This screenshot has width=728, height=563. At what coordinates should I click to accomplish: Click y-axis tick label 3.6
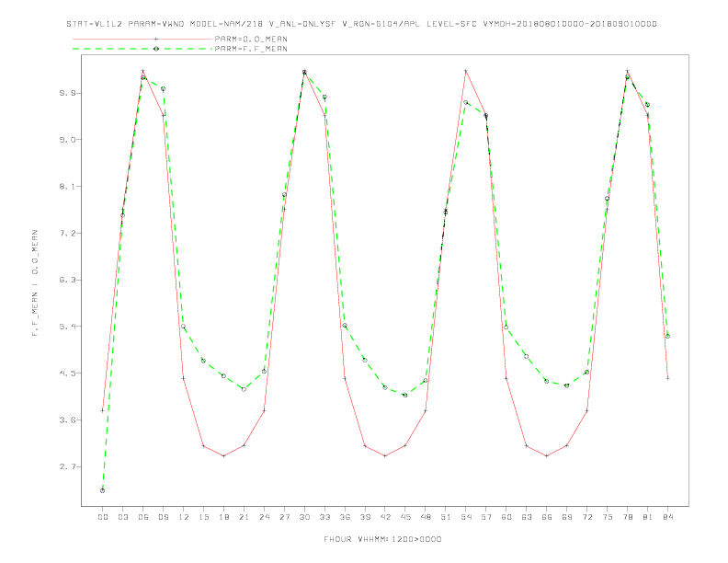(x=67, y=419)
